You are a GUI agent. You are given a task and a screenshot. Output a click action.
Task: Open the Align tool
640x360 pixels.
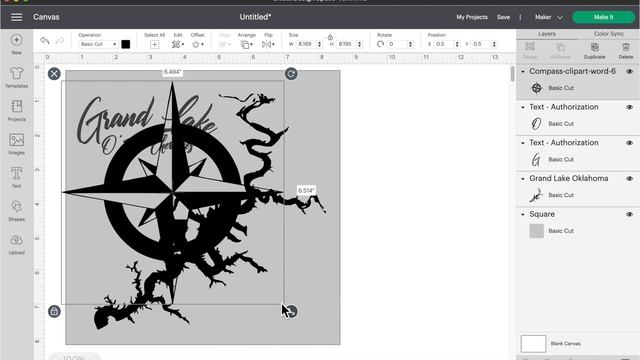(225, 44)
